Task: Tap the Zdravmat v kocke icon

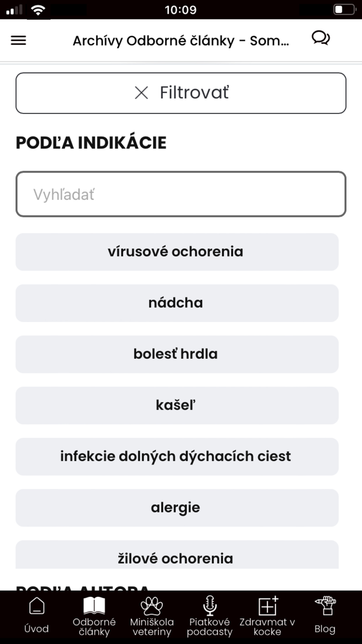Action: [267, 605]
